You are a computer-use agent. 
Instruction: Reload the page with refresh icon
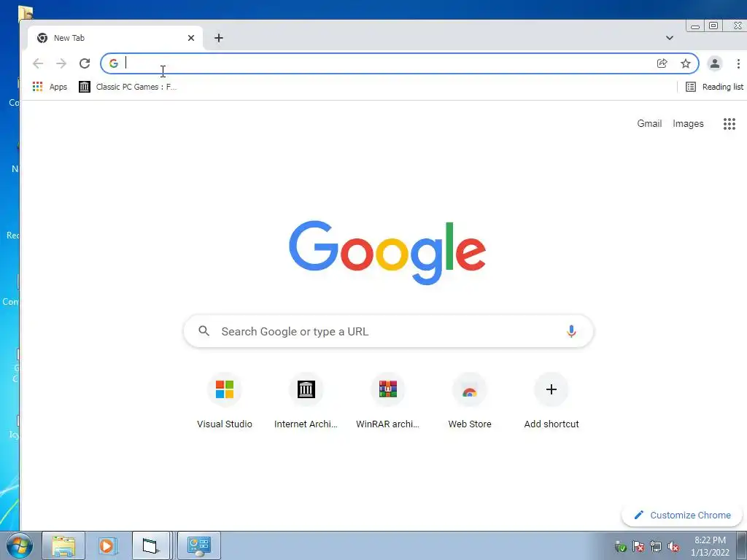pos(85,63)
